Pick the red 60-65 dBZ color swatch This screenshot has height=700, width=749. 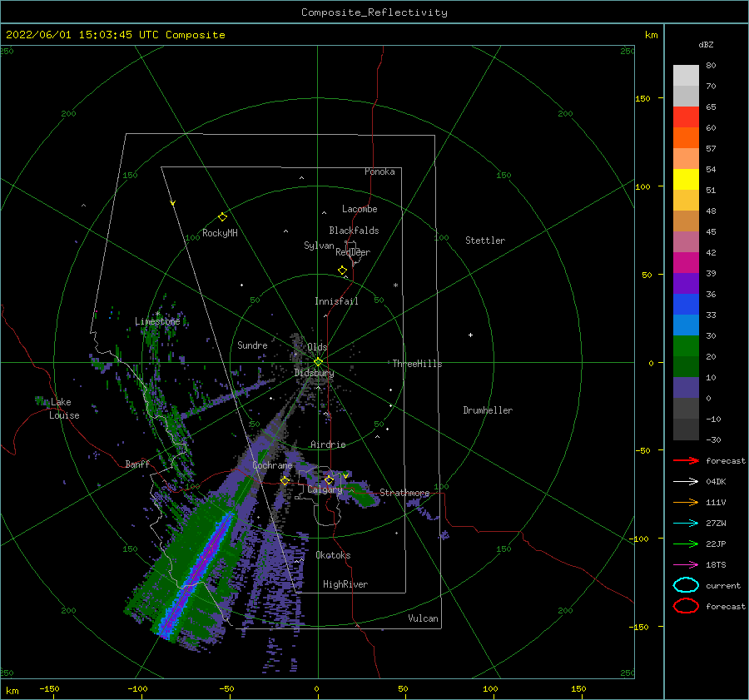pos(686,117)
